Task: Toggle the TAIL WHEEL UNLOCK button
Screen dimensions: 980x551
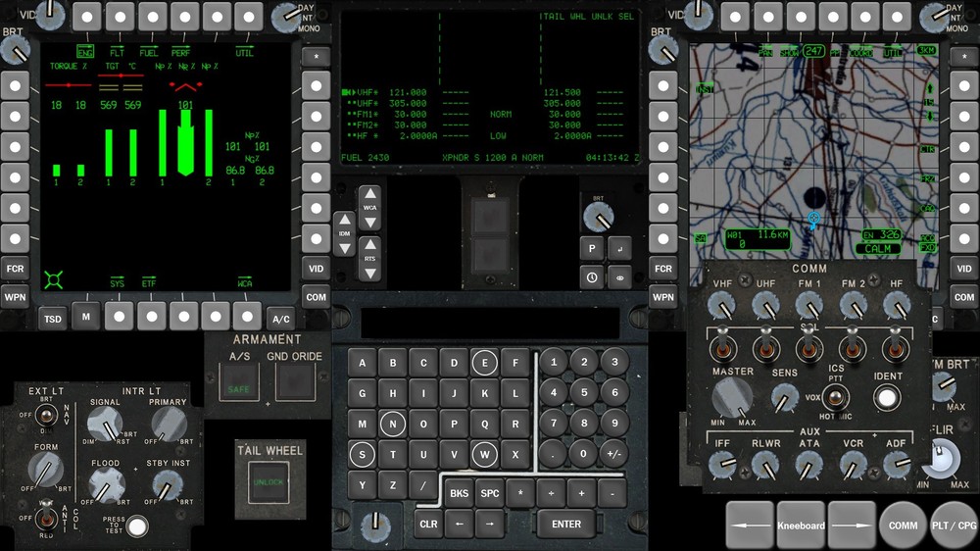Action: click(269, 482)
